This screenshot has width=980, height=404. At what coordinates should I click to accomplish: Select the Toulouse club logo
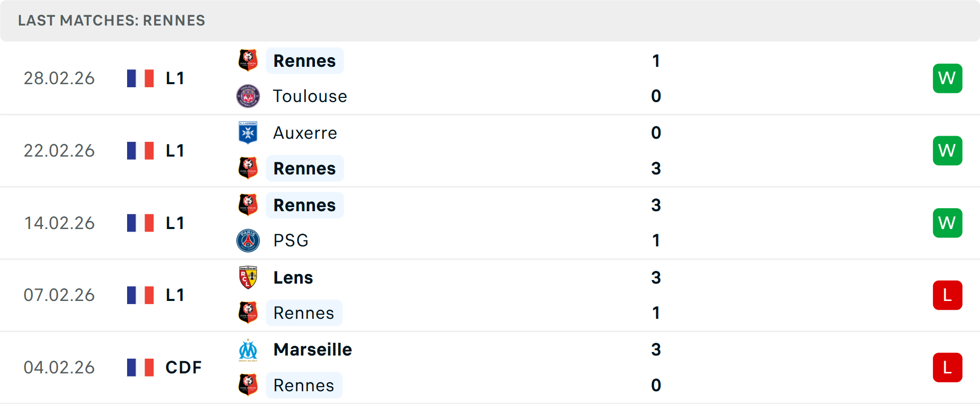[x=248, y=96]
